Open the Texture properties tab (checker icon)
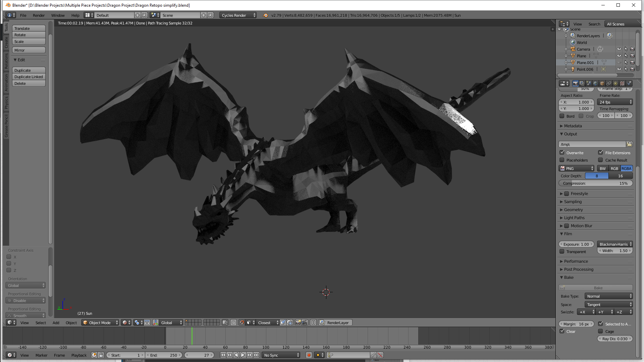 point(622,83)
